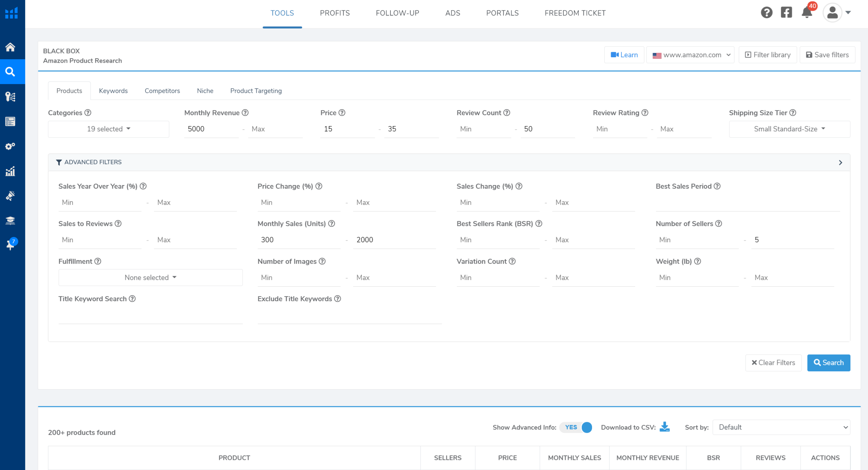Click the Categories help tooltip icon

(88, 113)
